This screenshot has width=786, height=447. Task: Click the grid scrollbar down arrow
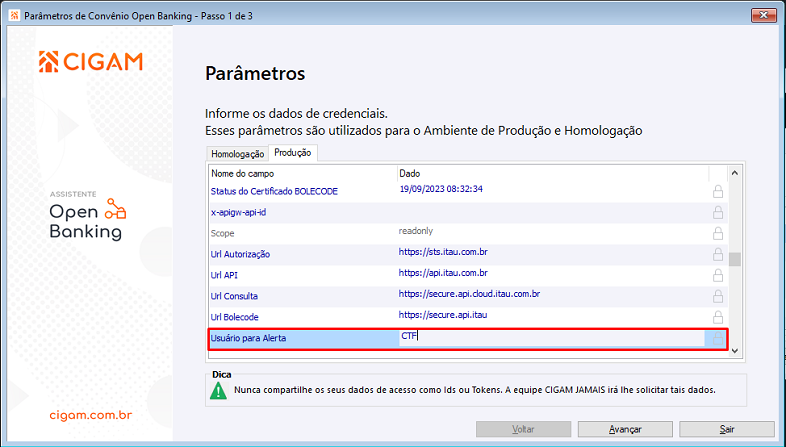(735, 351)
